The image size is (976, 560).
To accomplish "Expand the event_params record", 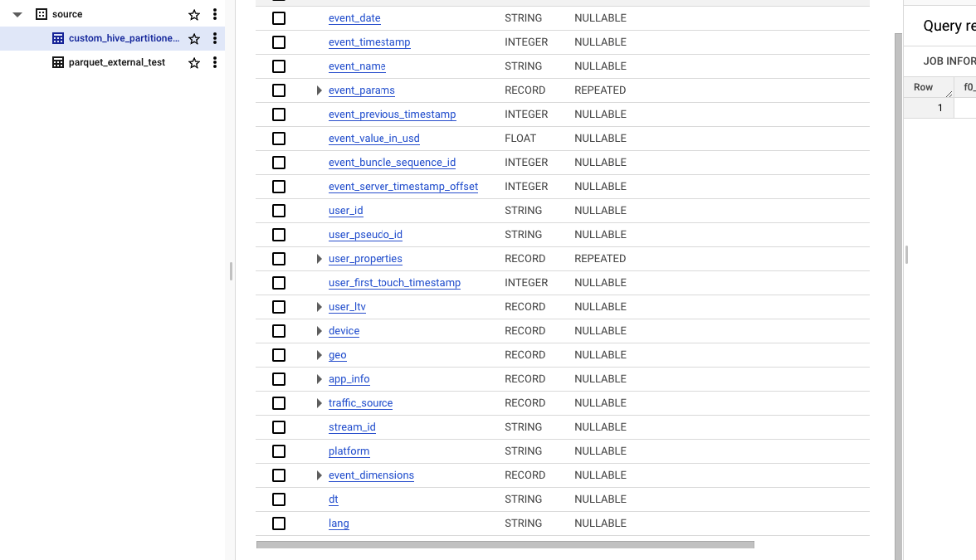I will coord(320,90).
